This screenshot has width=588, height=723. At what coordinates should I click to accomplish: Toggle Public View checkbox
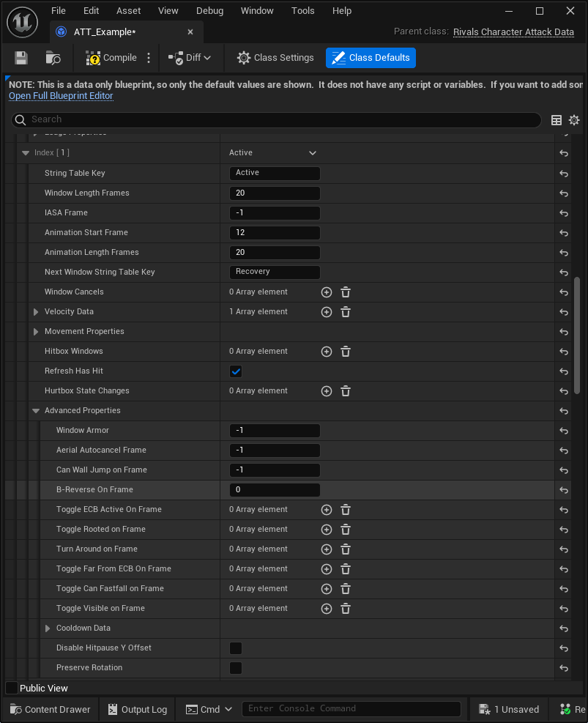12,688
